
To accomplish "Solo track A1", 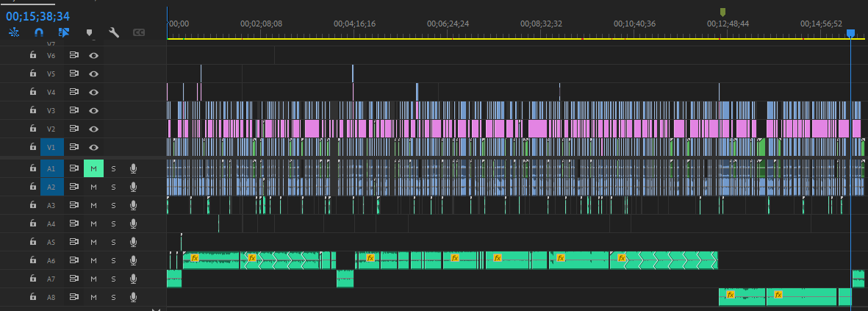I will [x=113, y=168].
